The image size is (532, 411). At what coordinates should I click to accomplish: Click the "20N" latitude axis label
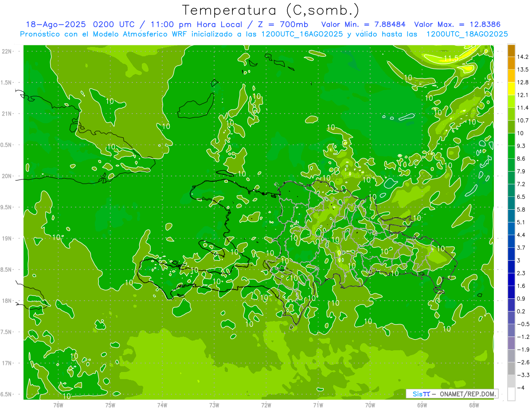(7, 176)
